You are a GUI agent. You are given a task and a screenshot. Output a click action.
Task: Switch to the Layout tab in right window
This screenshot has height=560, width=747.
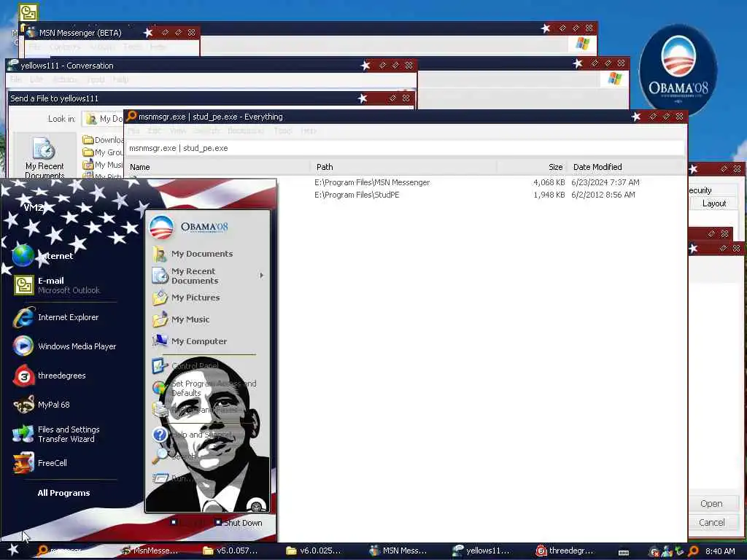click(x=713, y=203)
